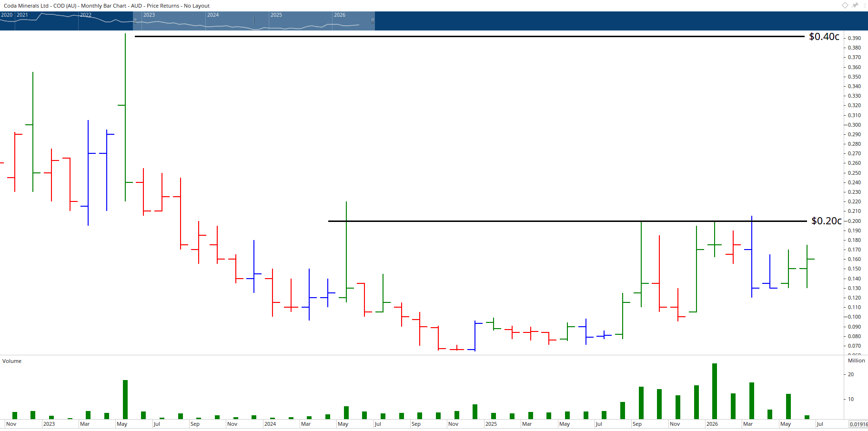Click the Nov label at the date axis start
868x431 pixels.
11,424
